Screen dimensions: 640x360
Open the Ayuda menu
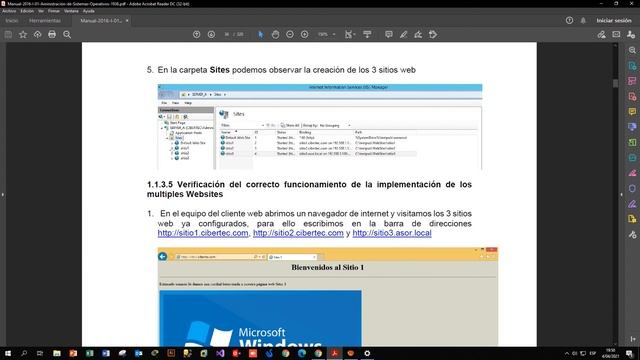pos(89,11)
